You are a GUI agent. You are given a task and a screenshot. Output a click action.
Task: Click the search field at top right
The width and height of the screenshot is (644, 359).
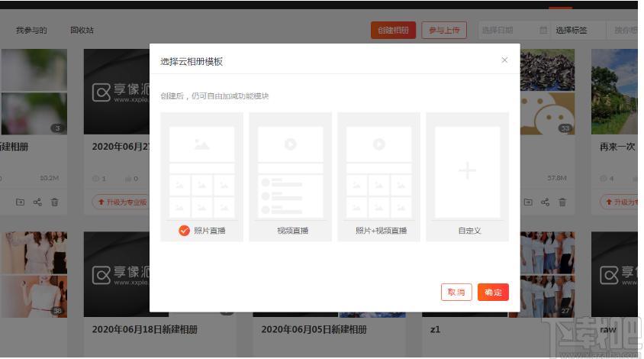tap(623, 30)
